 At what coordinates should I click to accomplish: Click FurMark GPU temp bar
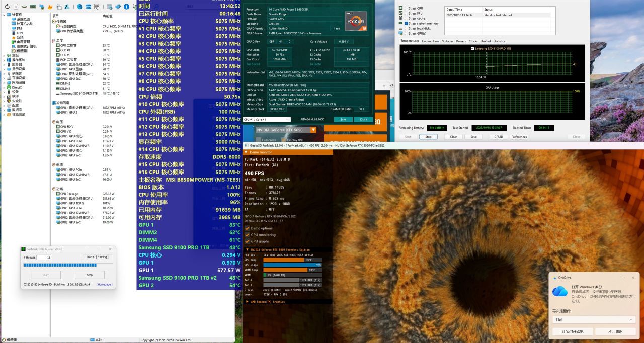point(293,260)
